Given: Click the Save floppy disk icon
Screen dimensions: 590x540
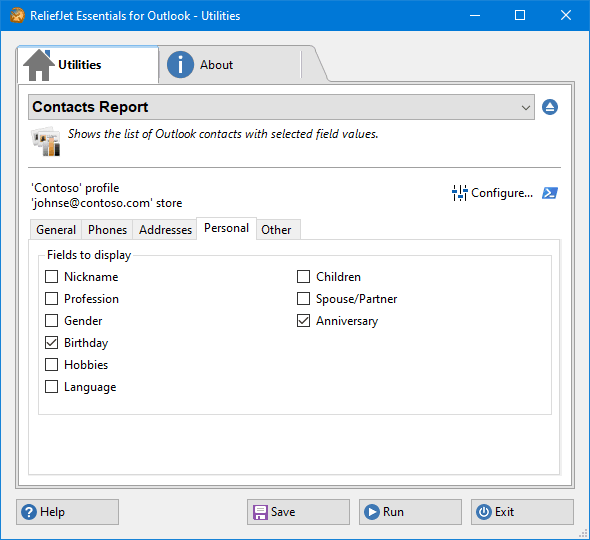Looking at the screenshot, I should [x=260, y=512].
